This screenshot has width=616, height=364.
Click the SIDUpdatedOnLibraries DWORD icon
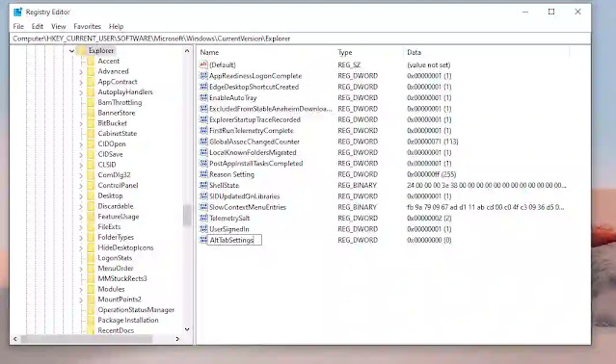point(203,196)
